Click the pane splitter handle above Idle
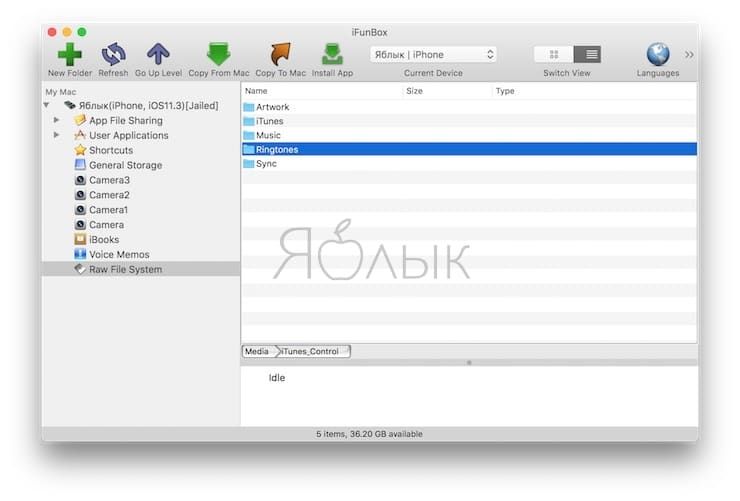Screen dimensions: 740x501 tap(469, 363)
